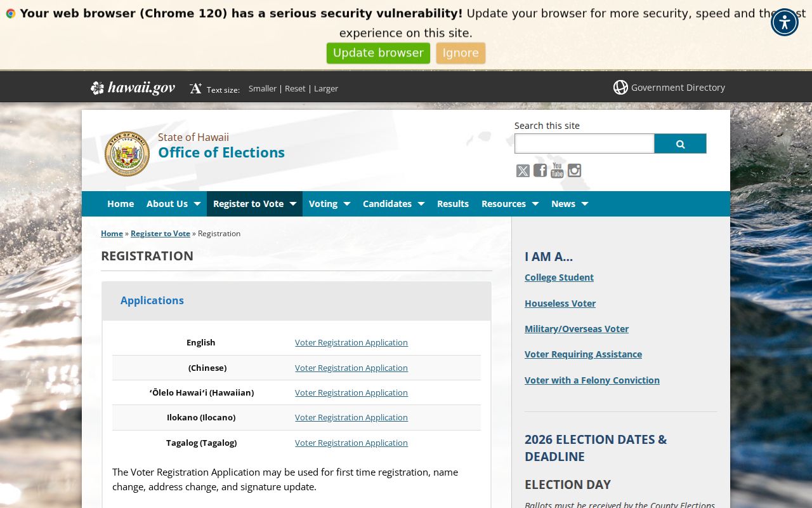Image resolution: width=812 pixels, height=508 pixels.
Task: Open the X (Twitter) social icon
Action: pos(523,171)
